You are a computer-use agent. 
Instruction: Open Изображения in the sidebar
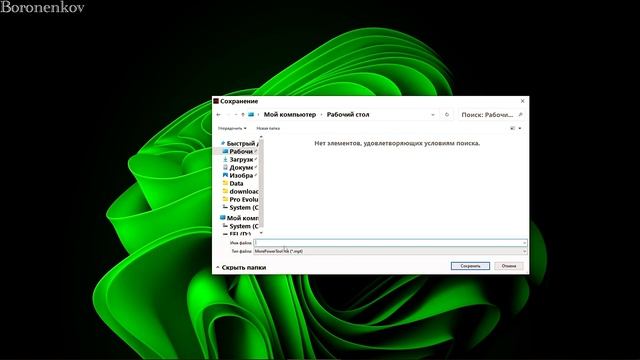pos(241,176)
